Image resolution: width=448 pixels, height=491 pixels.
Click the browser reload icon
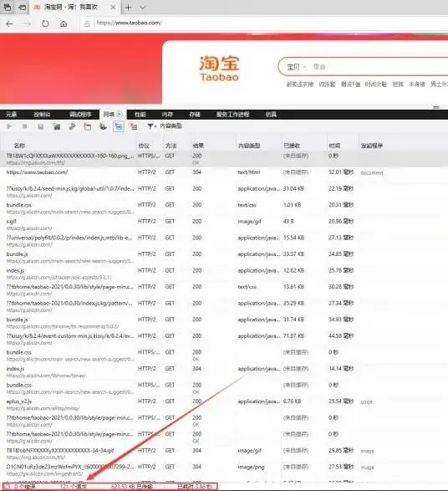coord(45,23)
